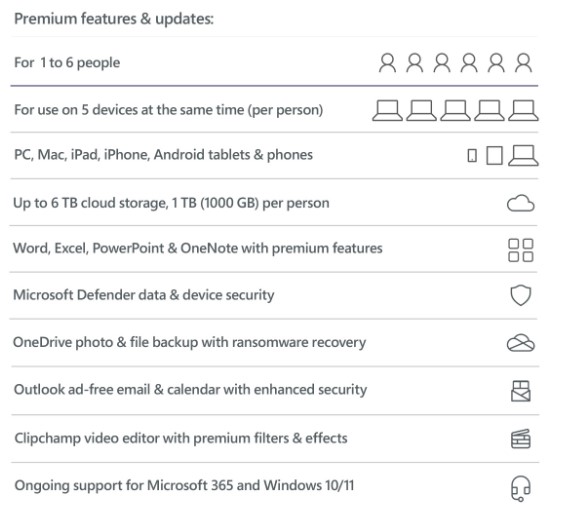
Task: Click the four-squares Office apps icon
Action: [x=521, y=250]
